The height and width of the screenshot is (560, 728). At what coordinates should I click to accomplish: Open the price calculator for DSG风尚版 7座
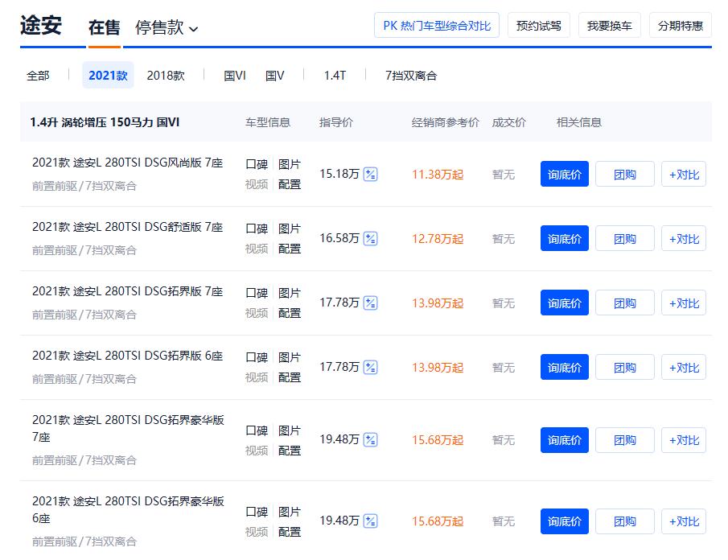coord(369,174)
